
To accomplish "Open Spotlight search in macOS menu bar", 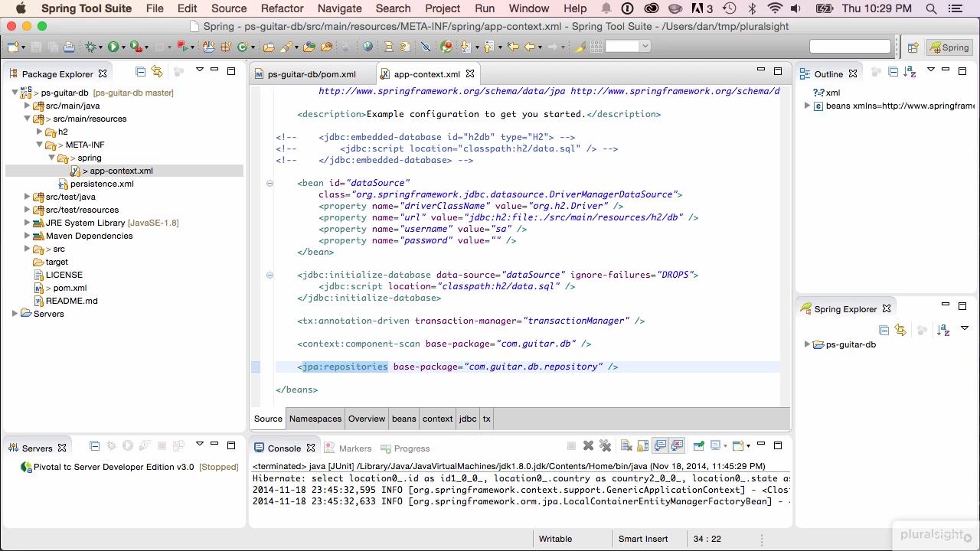I will tap(932, 8).
